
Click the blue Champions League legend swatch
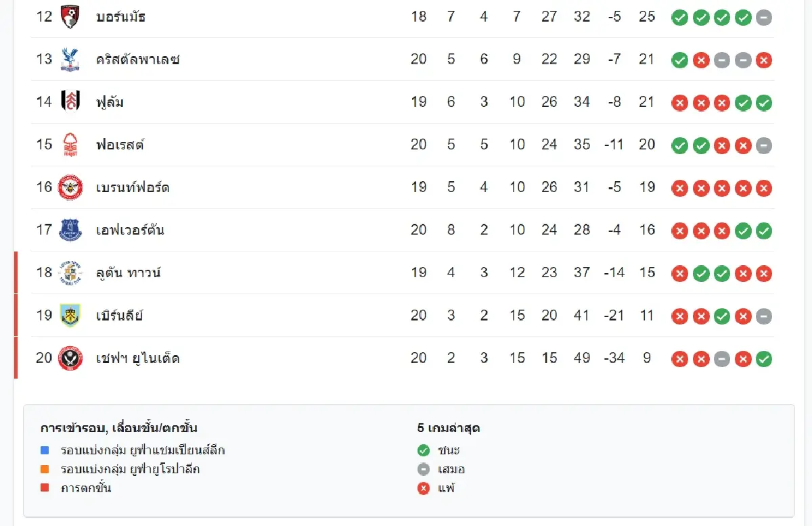[x=45, y=450]
